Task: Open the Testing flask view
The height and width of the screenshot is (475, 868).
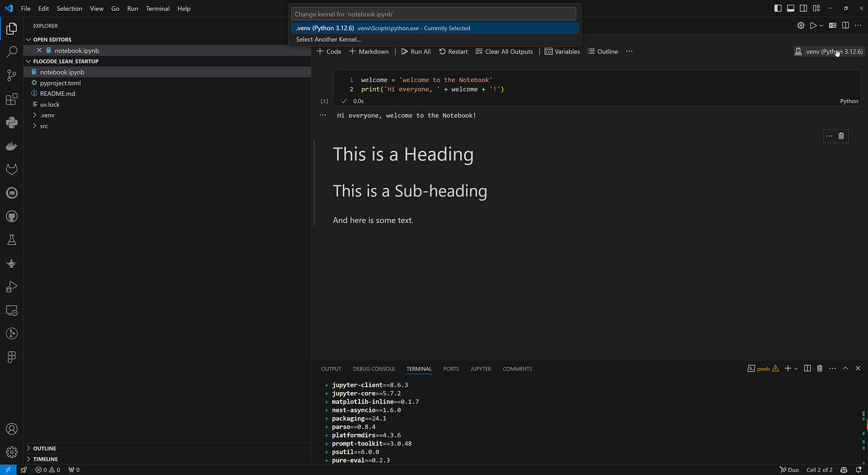Action: coord(11,240)
